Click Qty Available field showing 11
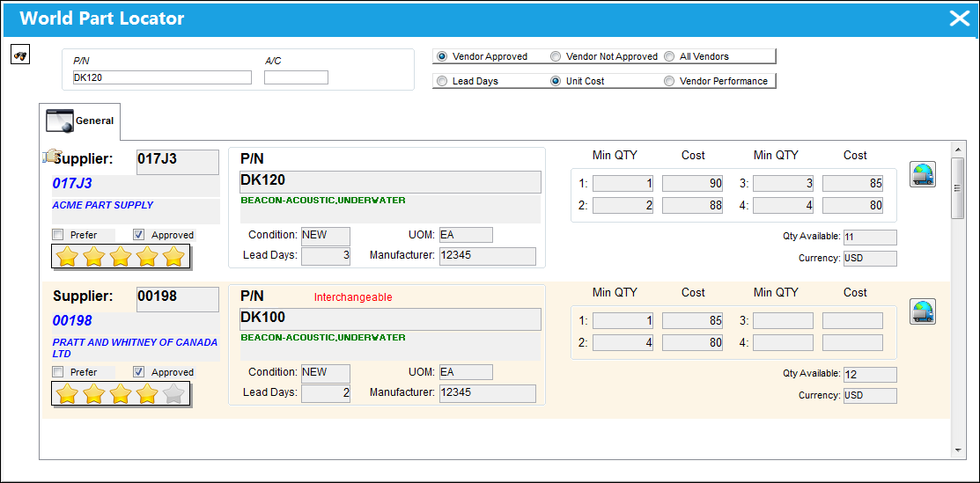The image size is (980, 483). click(870, 238)
